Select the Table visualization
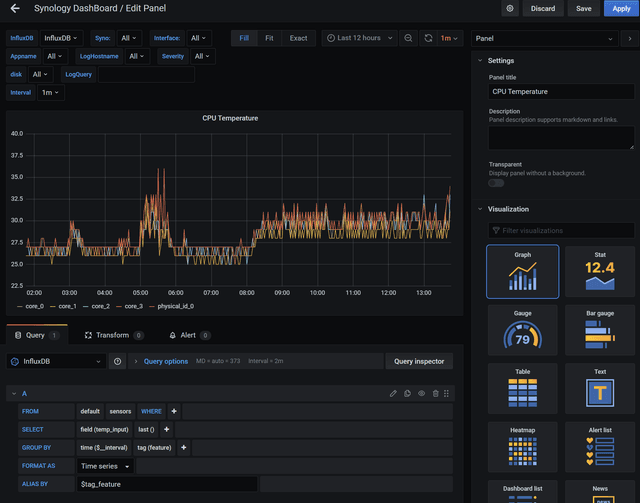The width and height of the screenshot is (640, 503). (522, 388)
